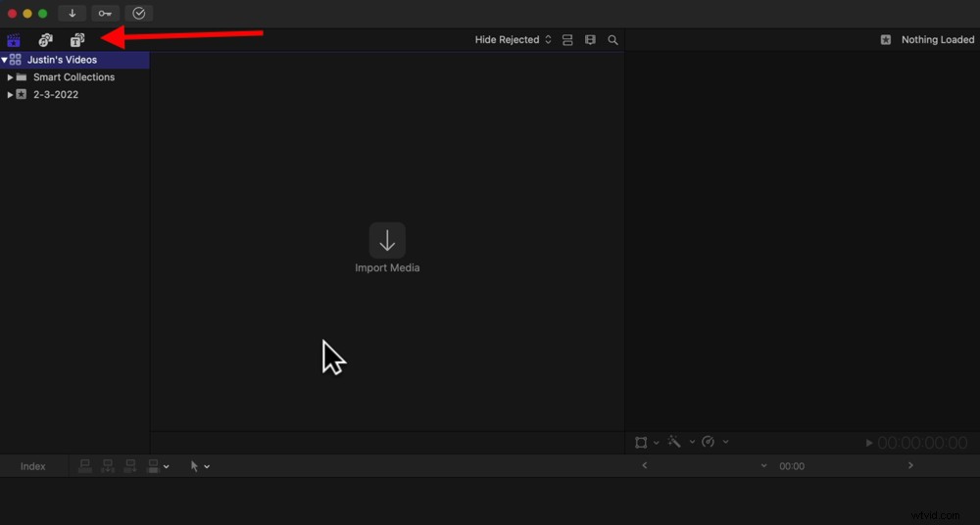
Task: Click Append clip to storyline icon
Action: 130,466
